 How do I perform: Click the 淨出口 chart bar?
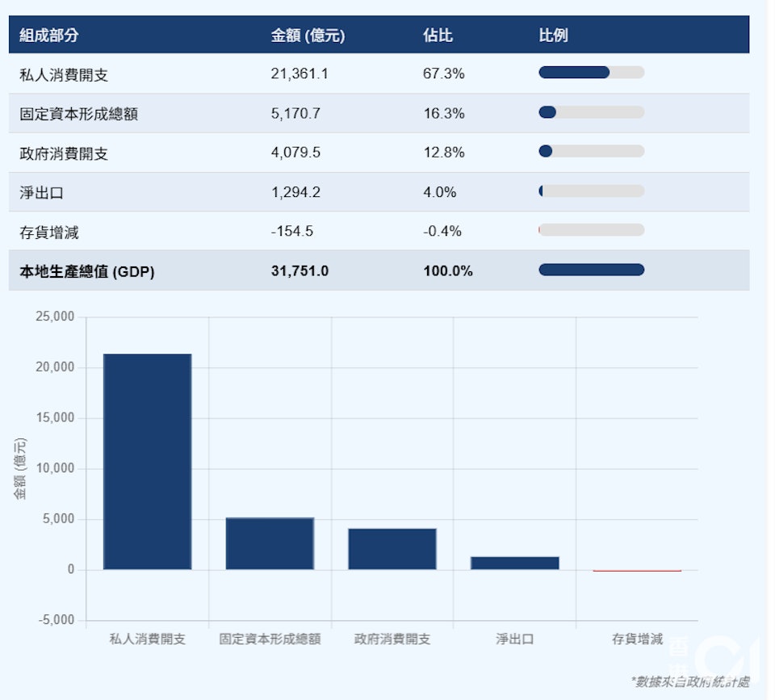514,563
